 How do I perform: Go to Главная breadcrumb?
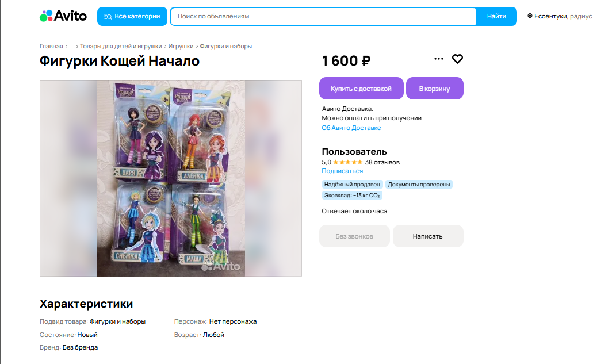coord(51,47)
